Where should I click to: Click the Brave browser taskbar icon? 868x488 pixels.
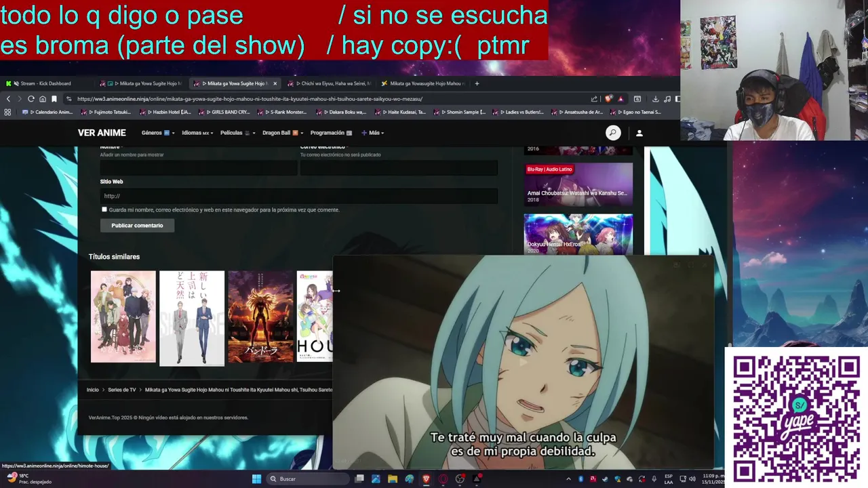pos(426,479)
